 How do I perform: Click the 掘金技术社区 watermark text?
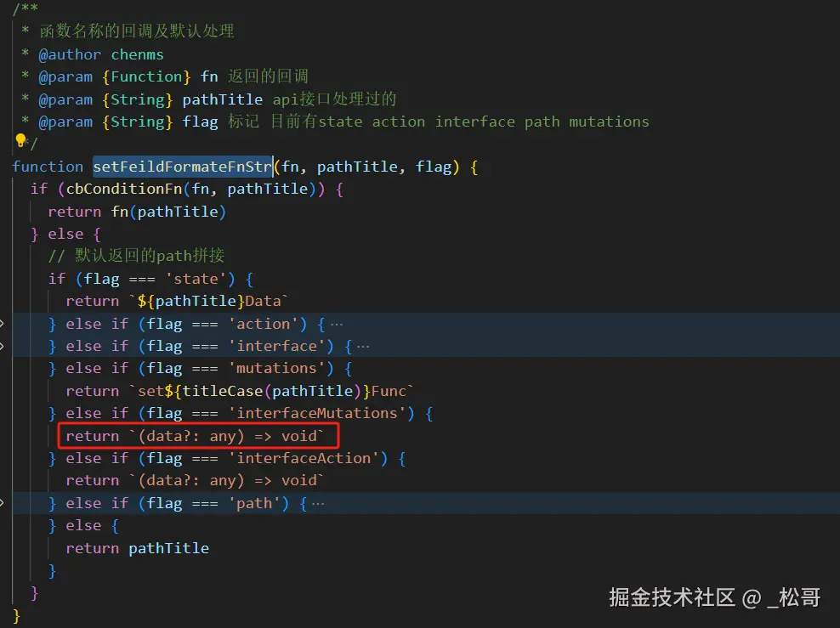pos(672,597)
